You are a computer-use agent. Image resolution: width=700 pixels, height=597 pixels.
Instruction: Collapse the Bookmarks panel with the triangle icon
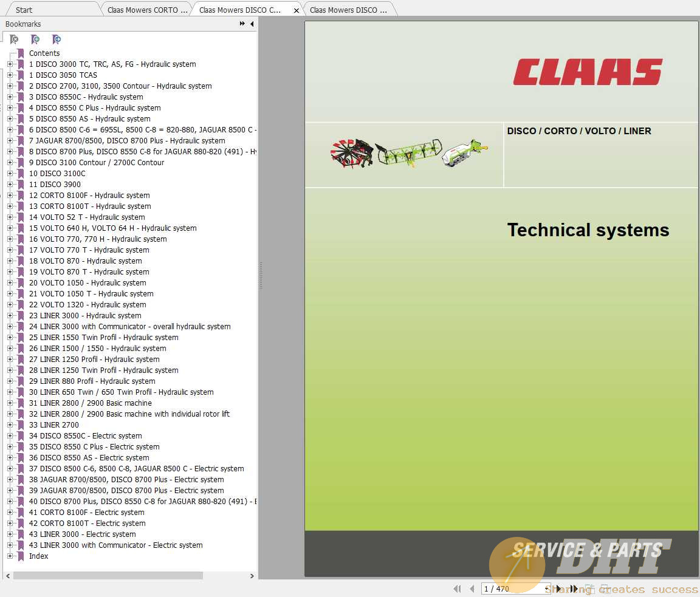coord(252,24)
